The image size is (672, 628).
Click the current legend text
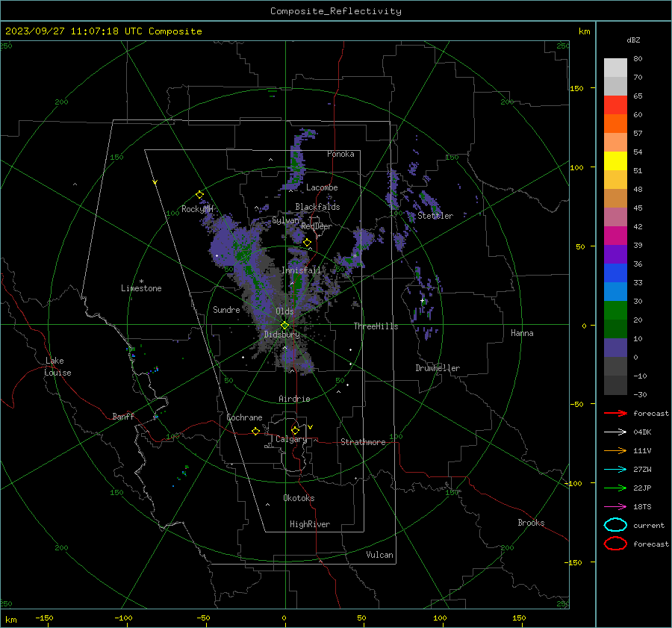[649, 525]
